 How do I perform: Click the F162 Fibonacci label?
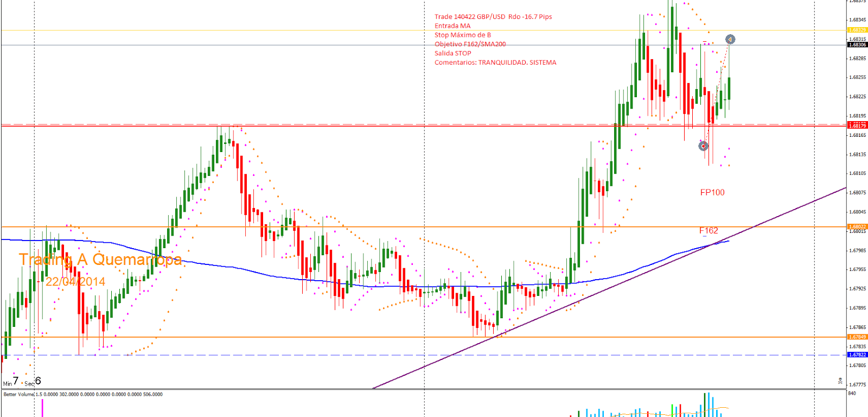(x=709, y=231)
